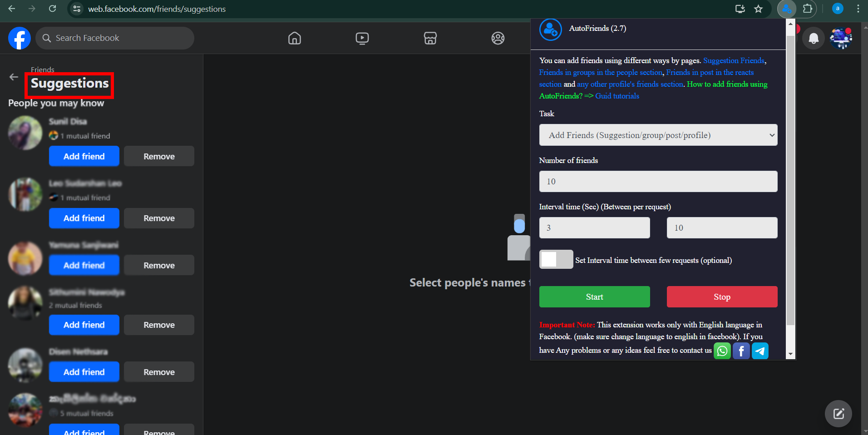Open the Chrome three-dot menu
The image size is (868, 435).
(x=858, y=9)
